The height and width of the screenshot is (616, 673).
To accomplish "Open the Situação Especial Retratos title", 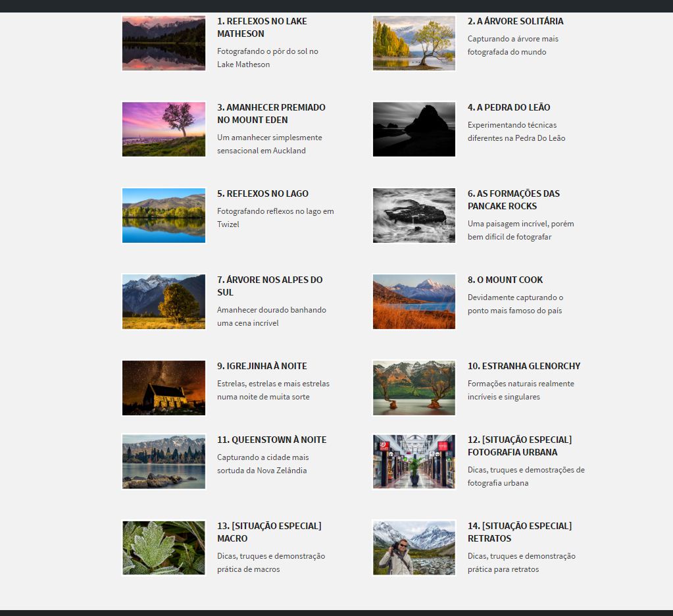I will [x=519, y=532].
